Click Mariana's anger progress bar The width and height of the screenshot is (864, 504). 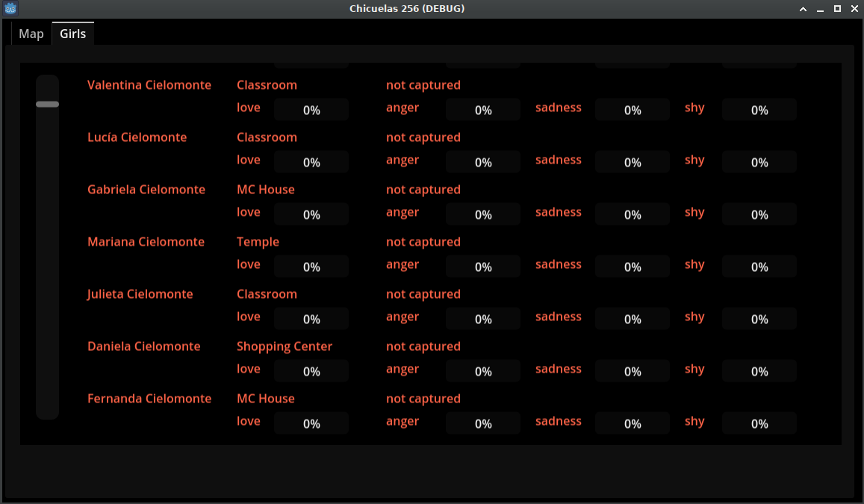[483, 267]
